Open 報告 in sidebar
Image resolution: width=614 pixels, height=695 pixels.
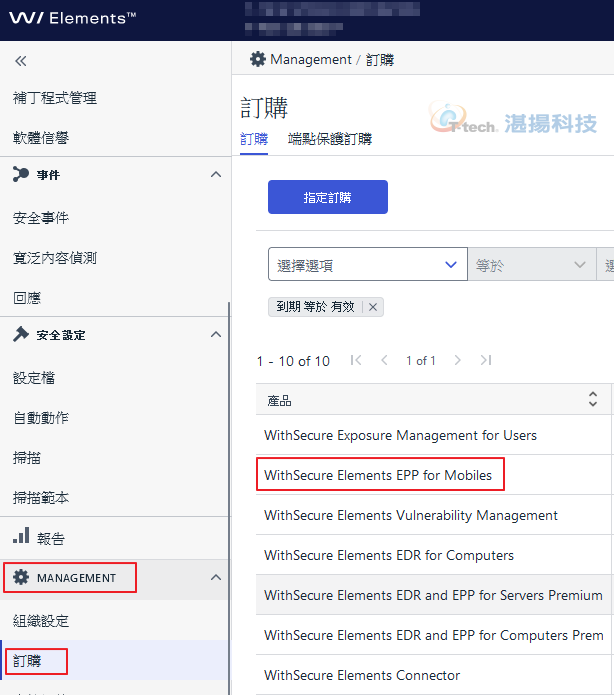[51, 539]
